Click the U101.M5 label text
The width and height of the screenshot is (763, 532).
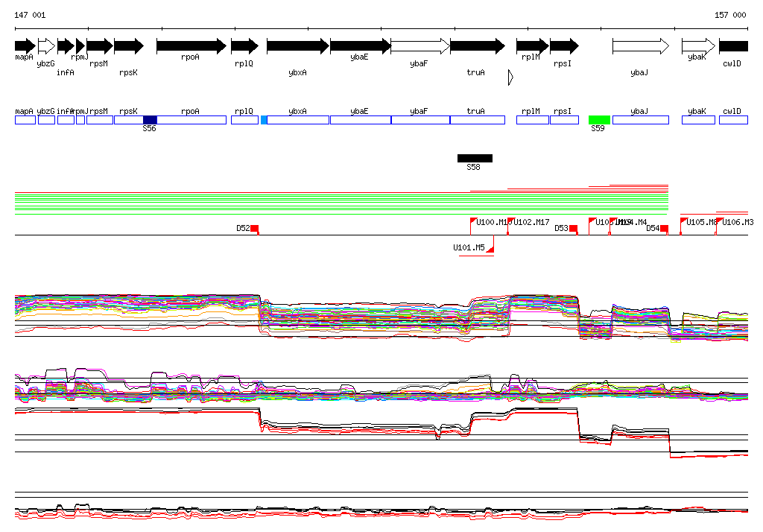tap(469, 248)
